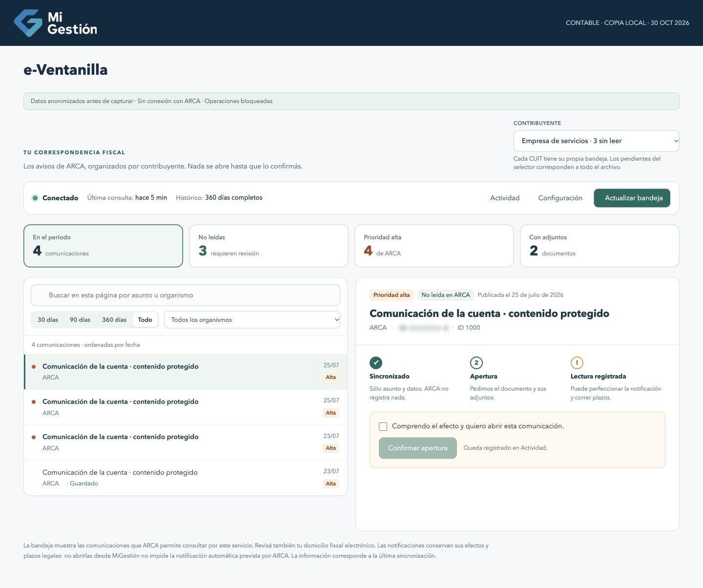
Task: Click the 'Publicada el 25 de julio de 2026' text
Action: pos(520,295)
